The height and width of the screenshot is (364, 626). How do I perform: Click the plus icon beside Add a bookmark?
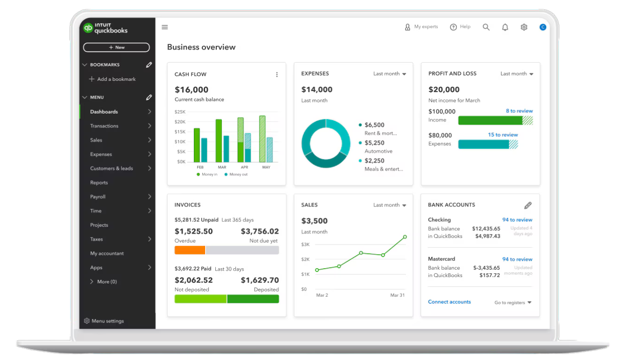[92, 79]
